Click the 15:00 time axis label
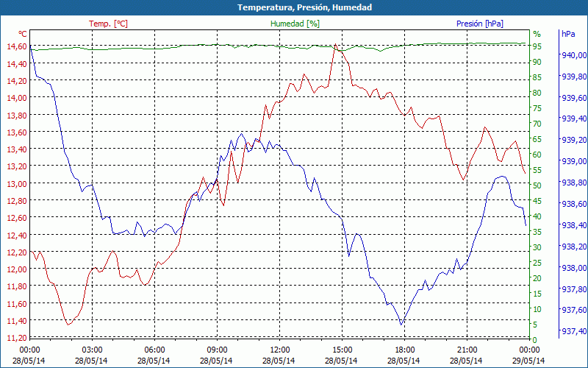The image size is (588, 368). tap(342, 350)
